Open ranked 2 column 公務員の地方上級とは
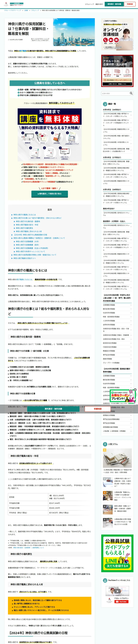The image size is (138, 644). (117, 482)
